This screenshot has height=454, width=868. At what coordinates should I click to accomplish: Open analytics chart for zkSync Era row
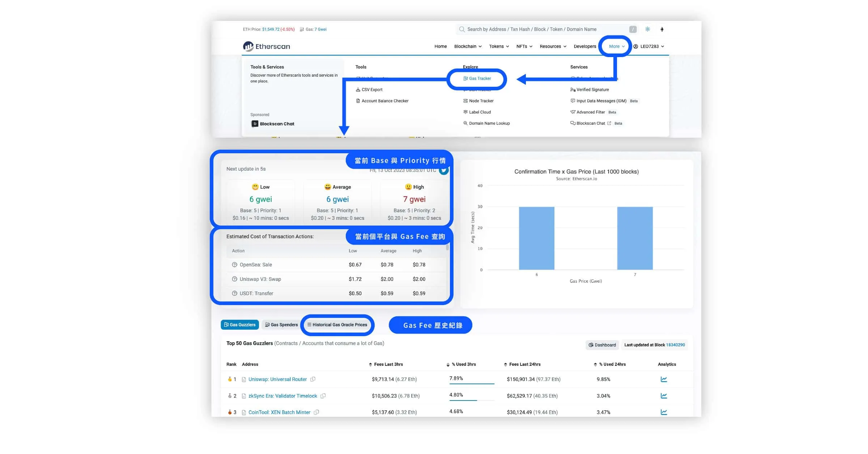pos(664,396)
